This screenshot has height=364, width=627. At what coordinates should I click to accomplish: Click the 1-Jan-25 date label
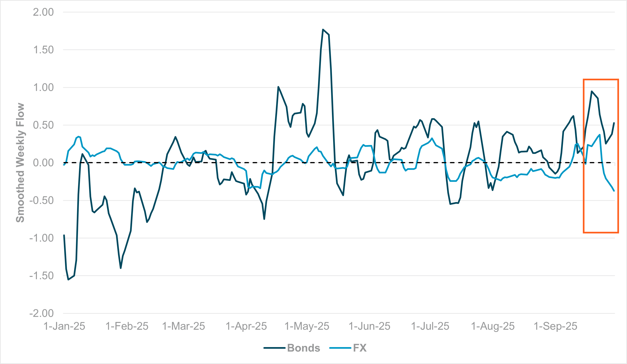pos(64,326)
